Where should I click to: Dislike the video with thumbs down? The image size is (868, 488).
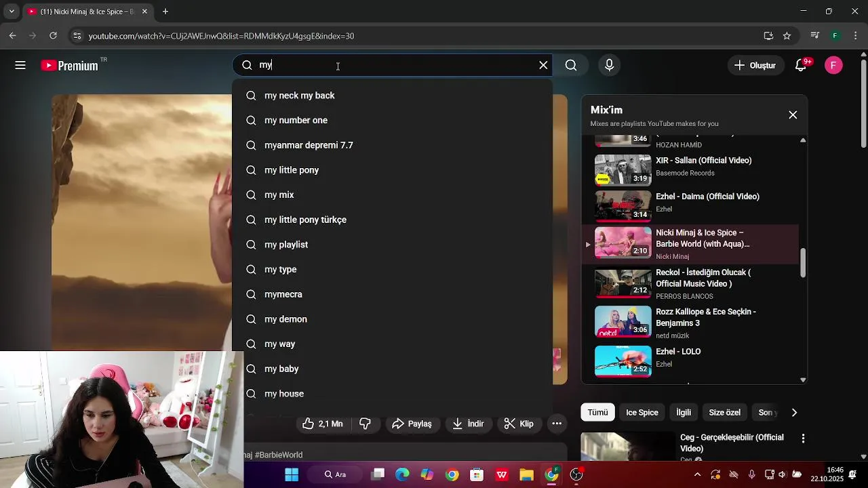tap(365, 424)
